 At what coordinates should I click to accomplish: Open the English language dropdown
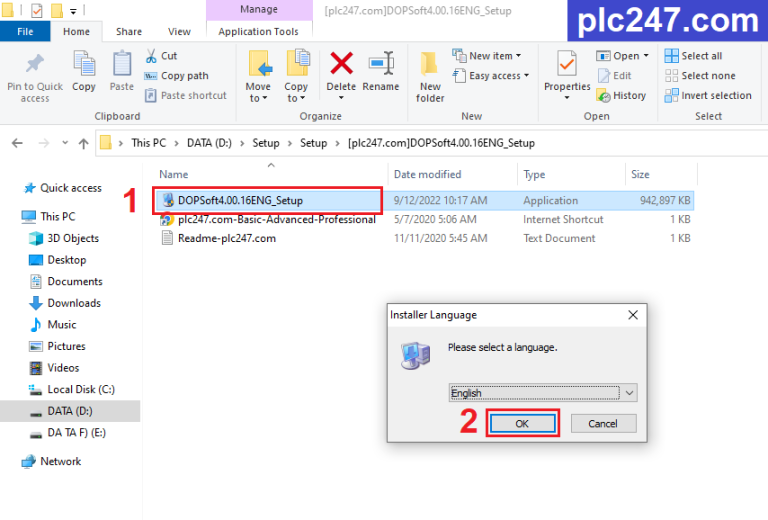pos(543,393)
